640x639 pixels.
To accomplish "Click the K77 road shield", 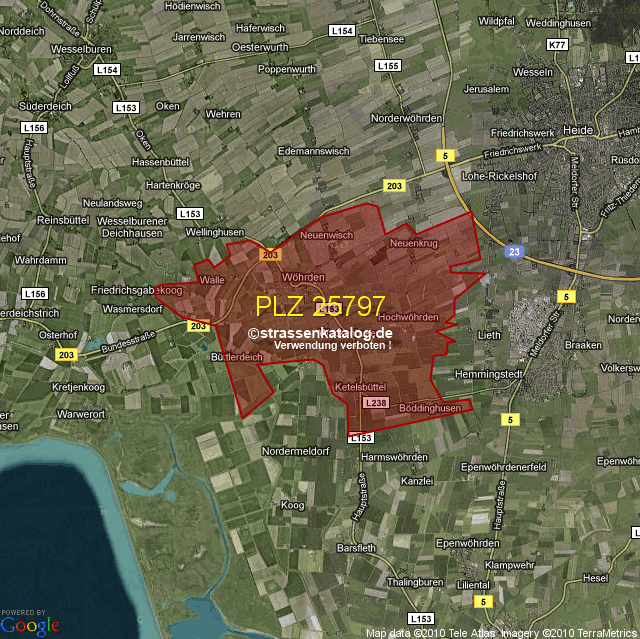I will click(557, 45).
